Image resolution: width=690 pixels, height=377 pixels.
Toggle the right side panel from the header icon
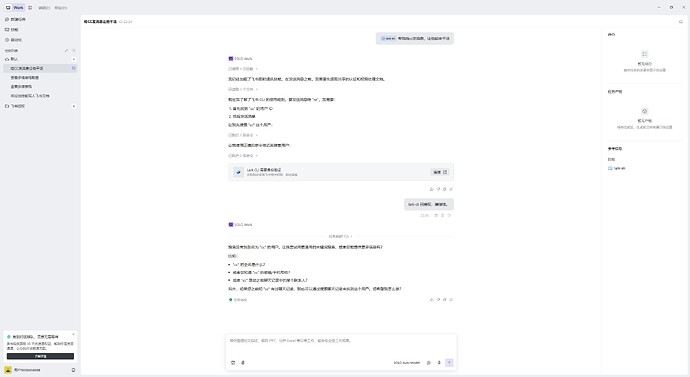coord(681,22)
